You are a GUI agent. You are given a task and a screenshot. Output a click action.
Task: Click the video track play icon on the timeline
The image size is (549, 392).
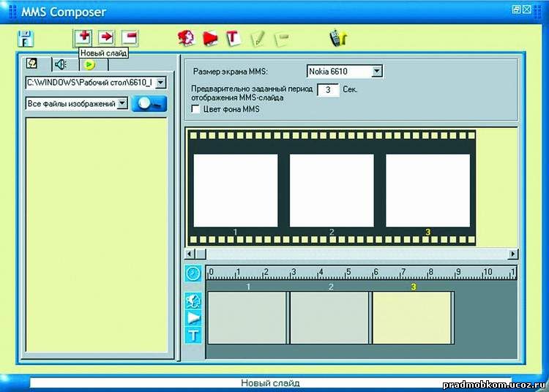coord(193,317)
